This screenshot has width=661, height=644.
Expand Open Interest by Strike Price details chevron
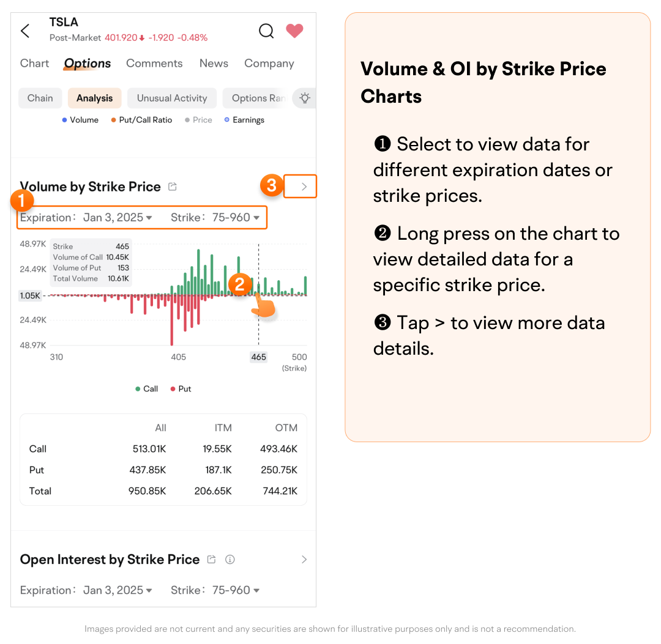pos(304,559)
